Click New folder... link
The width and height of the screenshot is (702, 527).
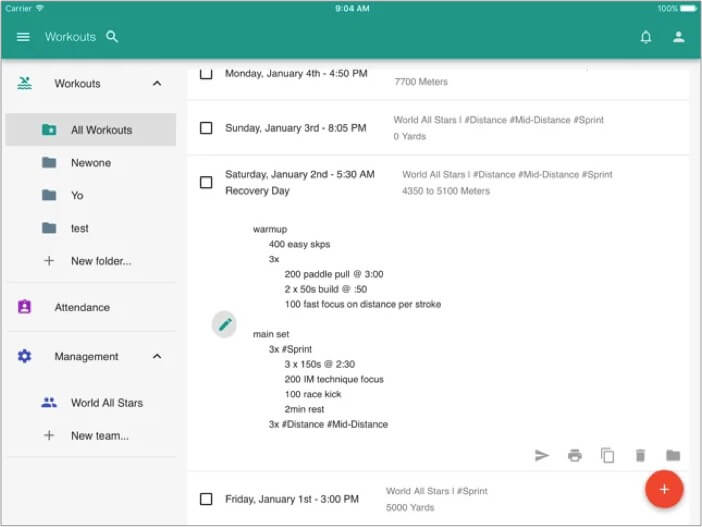[101, 261]
